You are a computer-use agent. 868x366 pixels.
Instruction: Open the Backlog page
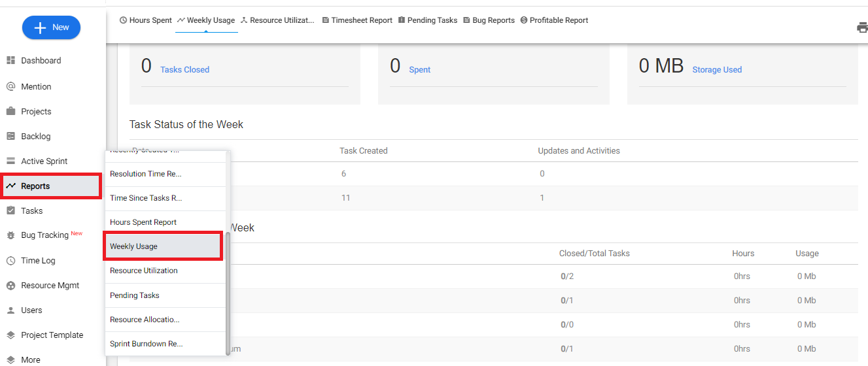point(35,136)
